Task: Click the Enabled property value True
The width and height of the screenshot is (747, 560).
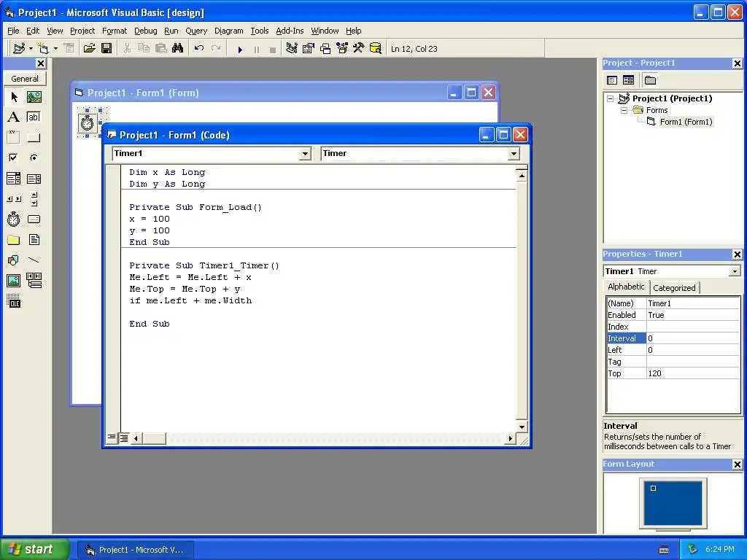Action: coord(693,315)
